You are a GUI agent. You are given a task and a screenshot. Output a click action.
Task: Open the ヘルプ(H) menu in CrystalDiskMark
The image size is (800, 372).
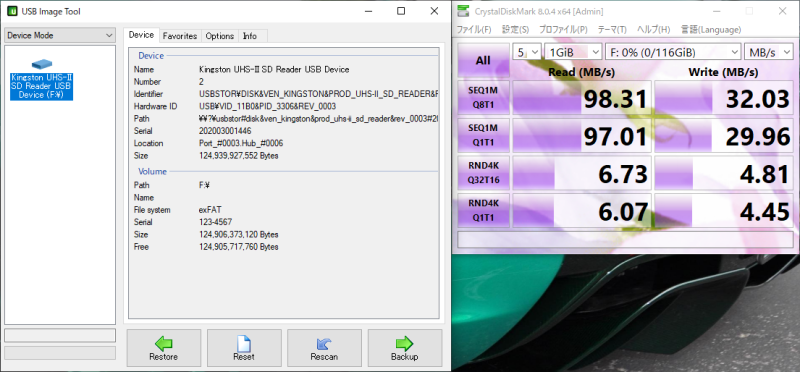click(654, 30)
